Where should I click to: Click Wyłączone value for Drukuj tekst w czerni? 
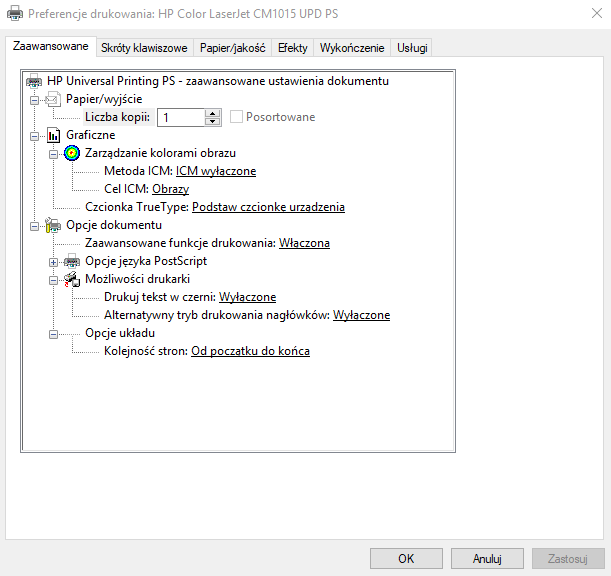247,297
